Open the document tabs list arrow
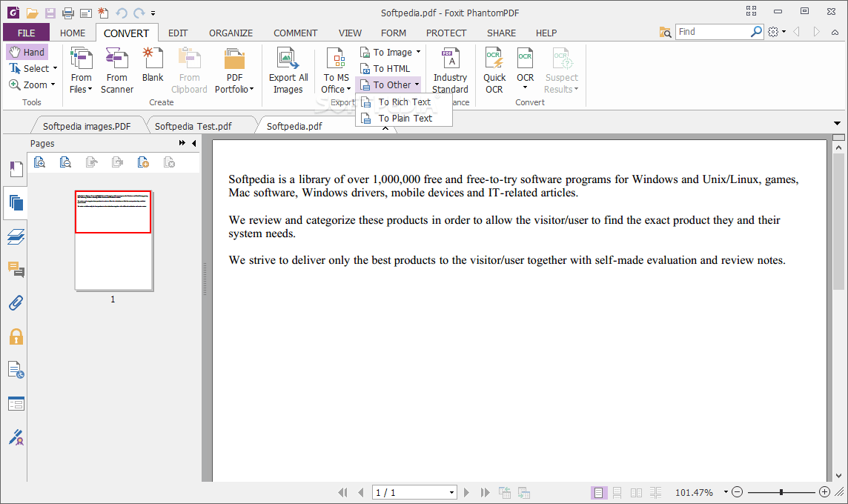Screen dimensions: 848x504 point(837,124)
